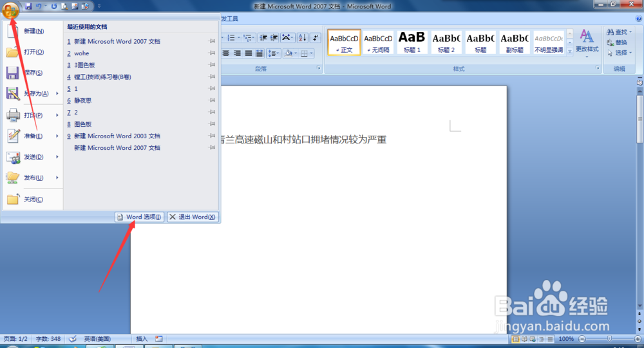Pin '图色板' recent document row 8
Screen dimensions: 644x348
pos(213,124)
